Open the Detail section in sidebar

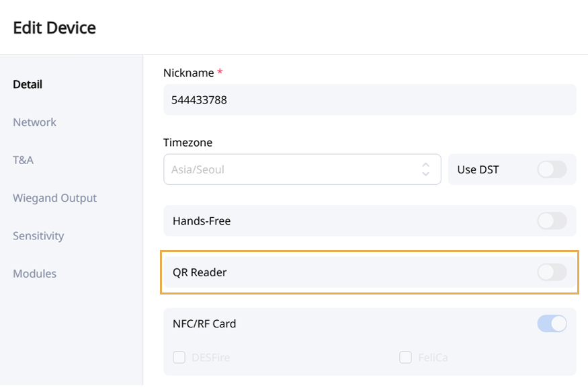point(28,85)
